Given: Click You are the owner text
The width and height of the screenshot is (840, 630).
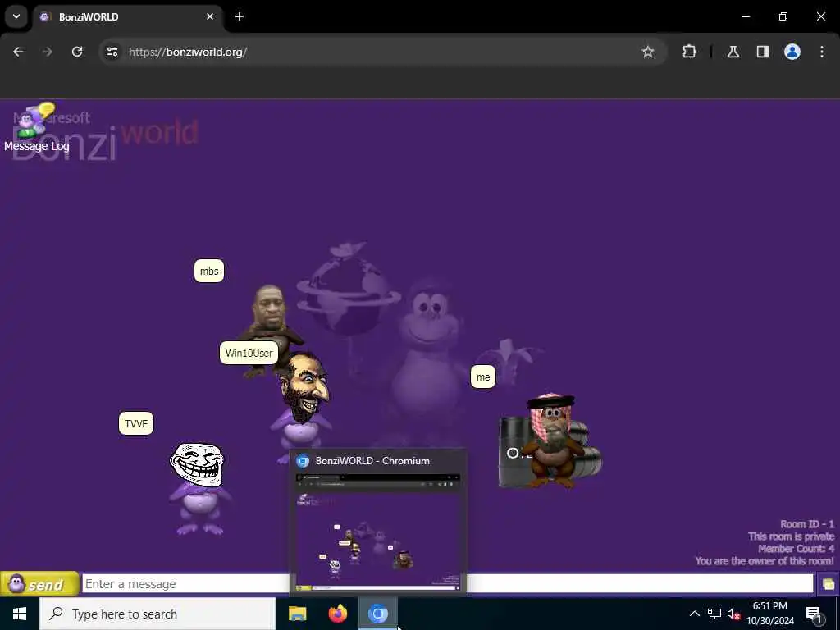Looking at the screenshot, I should point(765,561).
